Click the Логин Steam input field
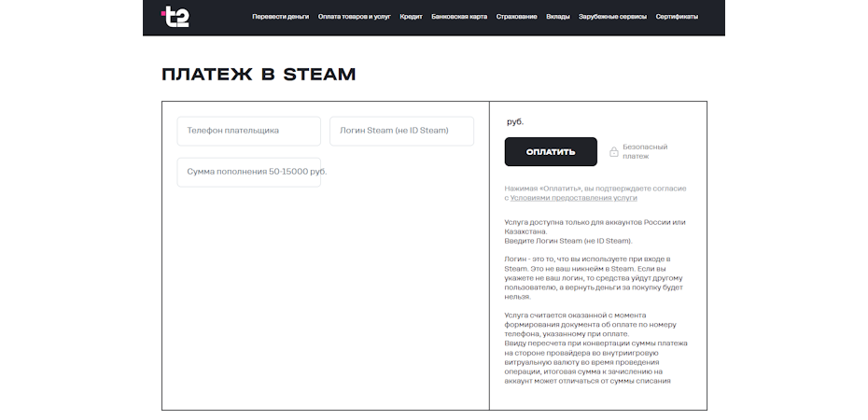Image resolution: width=868 pixels, height=420 pixels. tap(401, 132)
